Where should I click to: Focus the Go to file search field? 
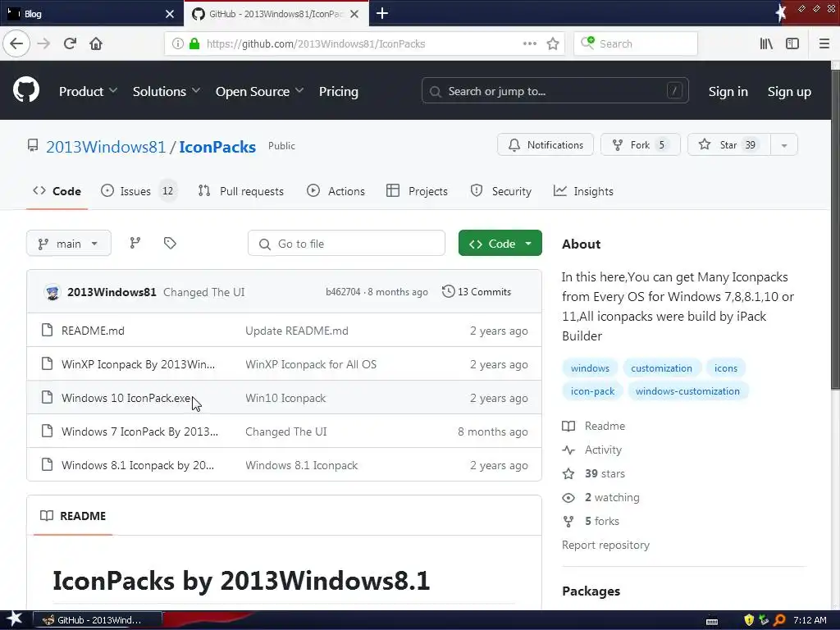click(x=347, y=243)
